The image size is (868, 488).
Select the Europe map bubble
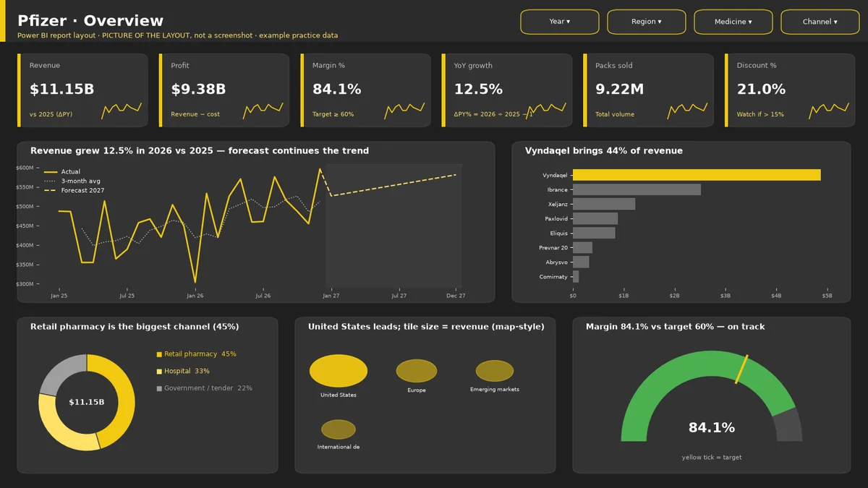coord(417,371)
